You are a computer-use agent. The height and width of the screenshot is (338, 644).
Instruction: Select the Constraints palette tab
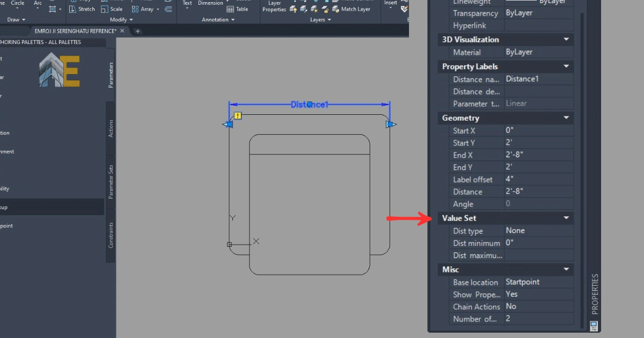coord(111,236)
